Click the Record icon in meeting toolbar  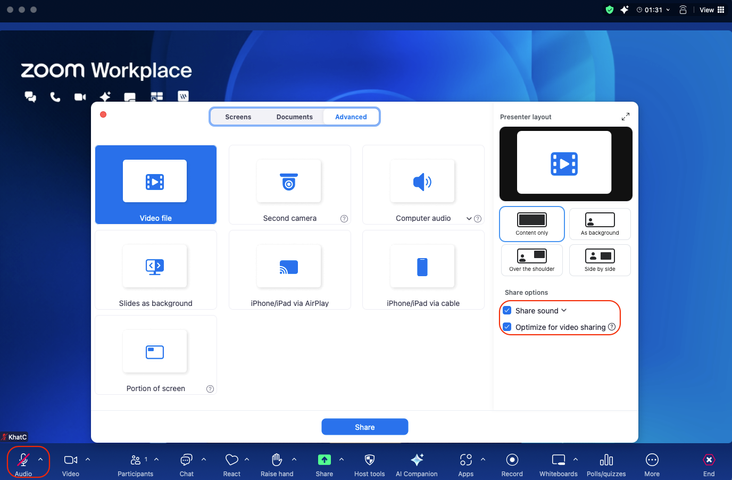point(512,460)
